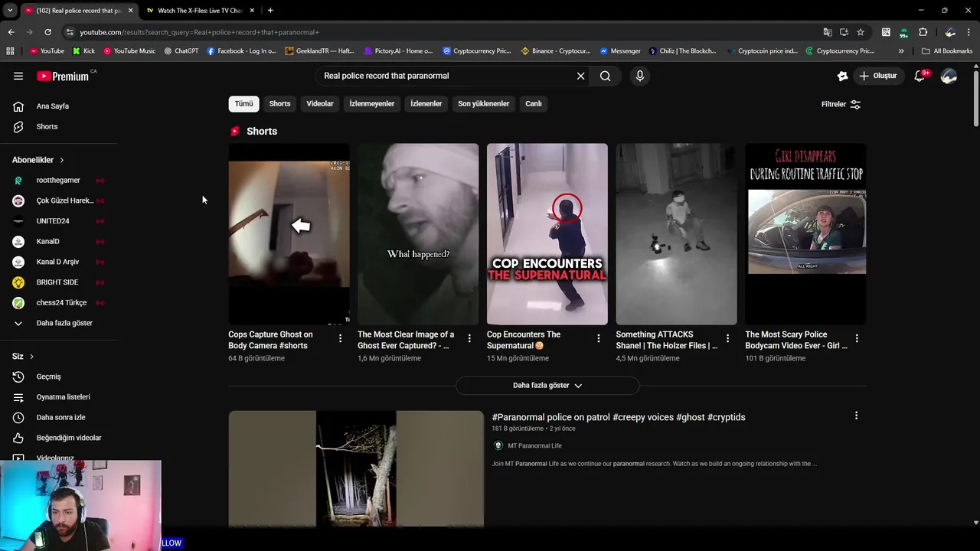Select the Canlı filter chip

(534, 104)
